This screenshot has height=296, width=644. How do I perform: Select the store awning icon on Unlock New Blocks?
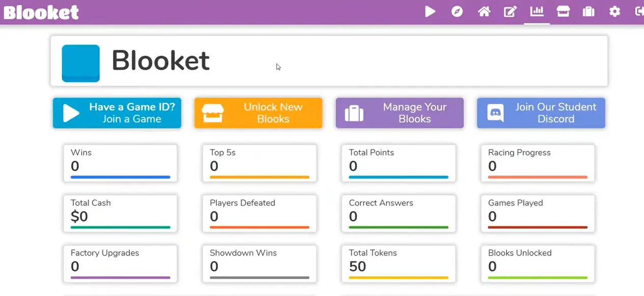[x=213, y=113]
